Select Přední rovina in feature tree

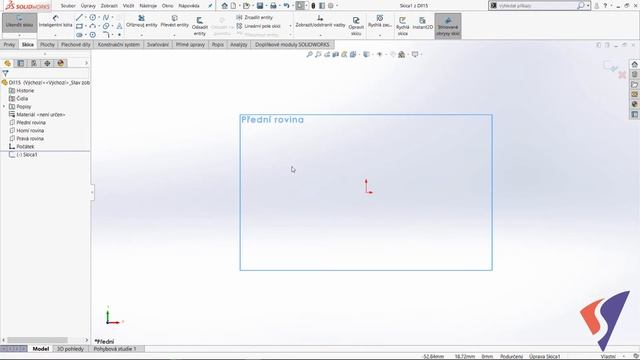(31, 122)
